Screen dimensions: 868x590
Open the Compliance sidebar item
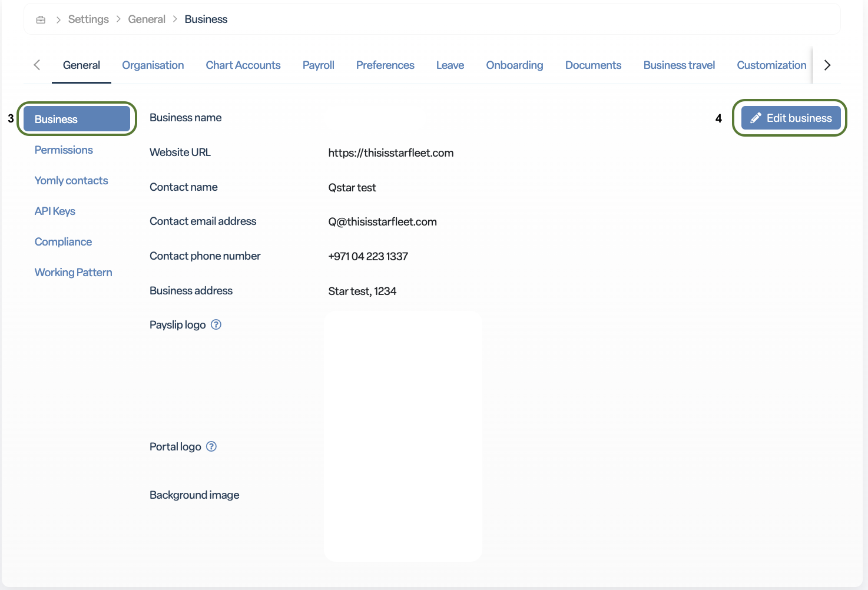click(x=63, y=241)
